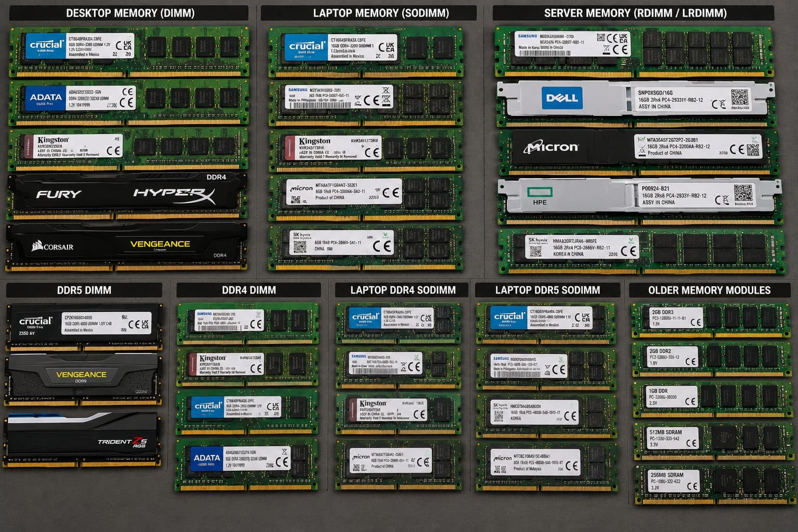This screenshot has width=798, height=532.
Task: Click the Crucial logo in Laptop Memory (SODIMM)
Action: pos(307,47)
